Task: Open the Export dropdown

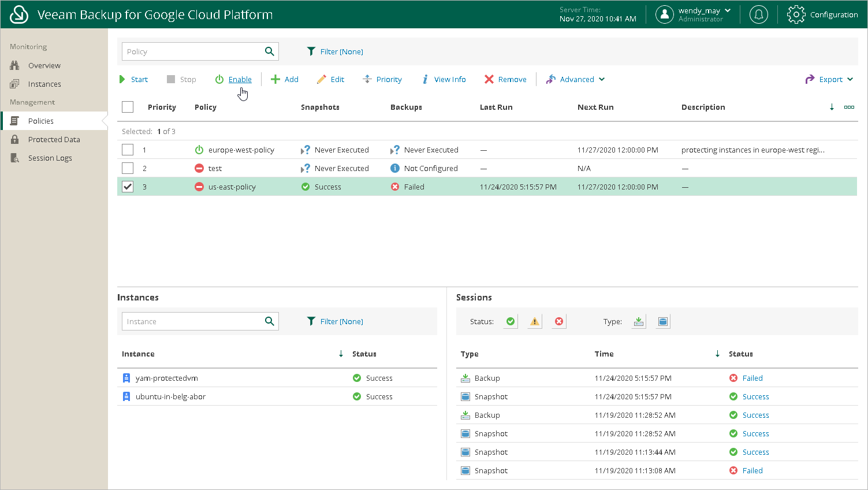Action: click(x=830, y=79)
